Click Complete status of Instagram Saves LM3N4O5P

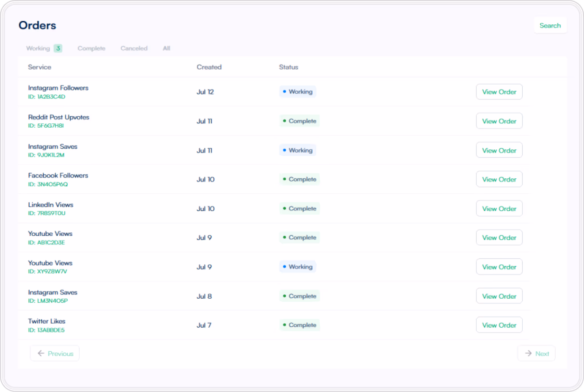click(x=299, y=296)
